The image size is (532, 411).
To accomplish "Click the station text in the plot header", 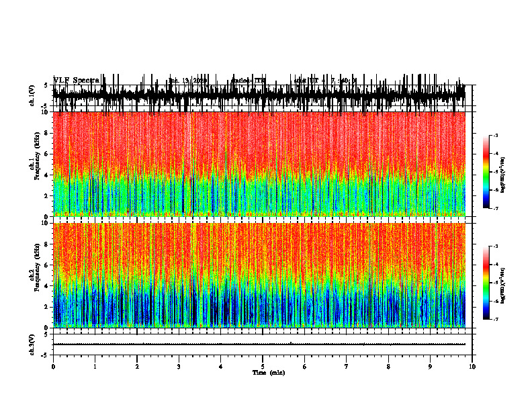I will click(x=248, y=81).
